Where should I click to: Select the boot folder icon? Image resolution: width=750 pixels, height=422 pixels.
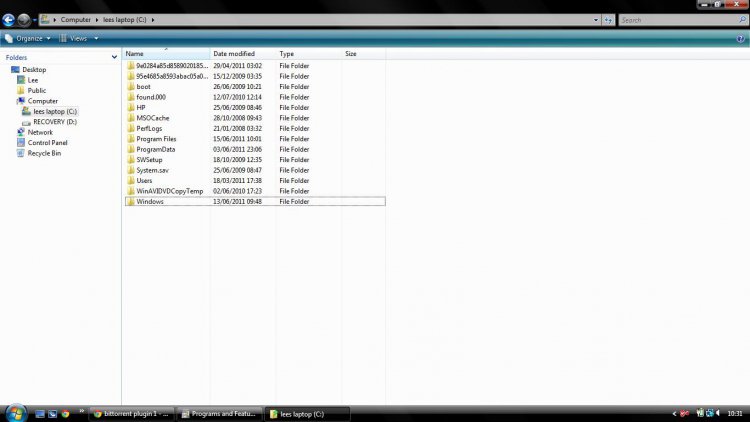[x=131, y=87]
